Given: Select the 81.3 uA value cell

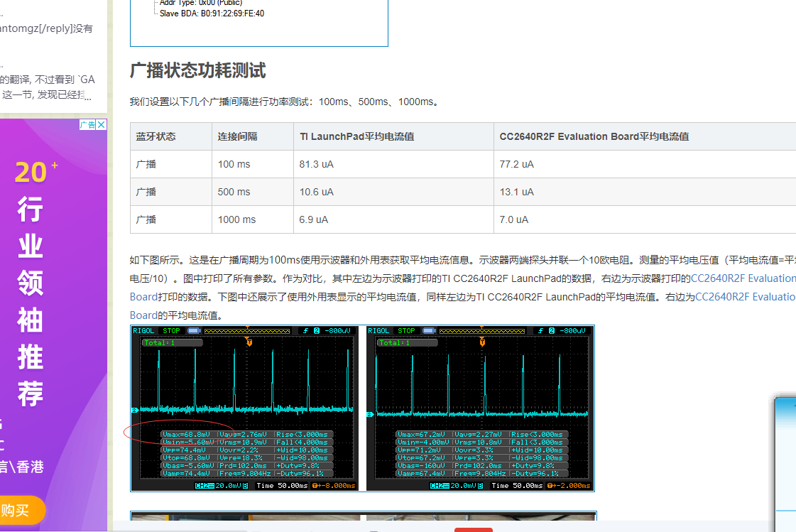Looking at the screenshot, I should (x=393, y=164).
